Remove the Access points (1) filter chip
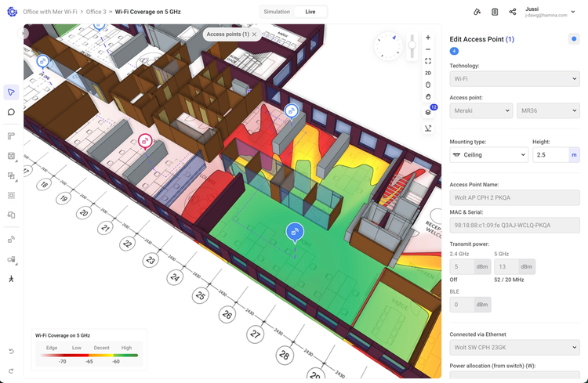The image size is (588, 383). pyautogui.click(x=254, y=34)
